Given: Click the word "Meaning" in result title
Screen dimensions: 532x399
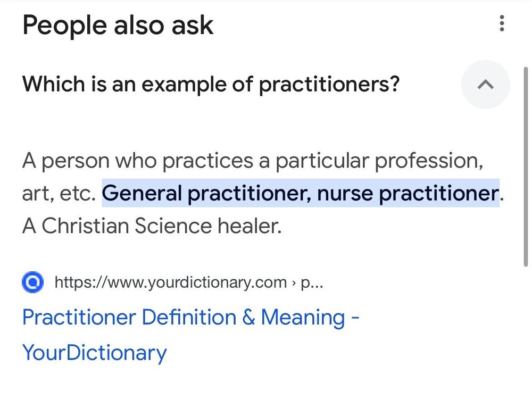Looking at the screenshot, I should (303, 318).
